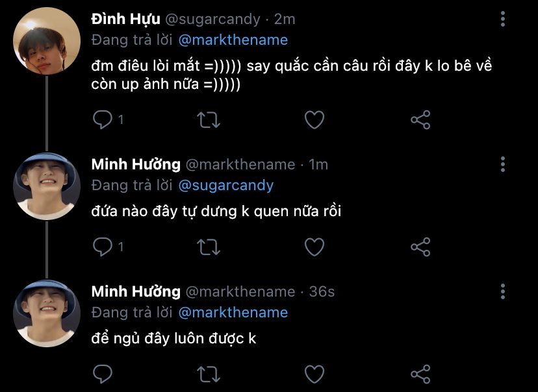Open Đình Hựu's profile by display name

coord(126,19)
